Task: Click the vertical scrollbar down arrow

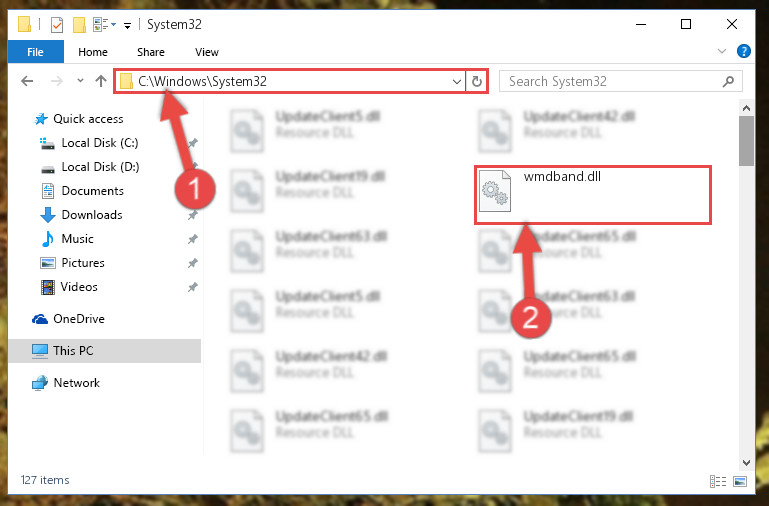Action: pyautogui.click(x=746, y=462)
